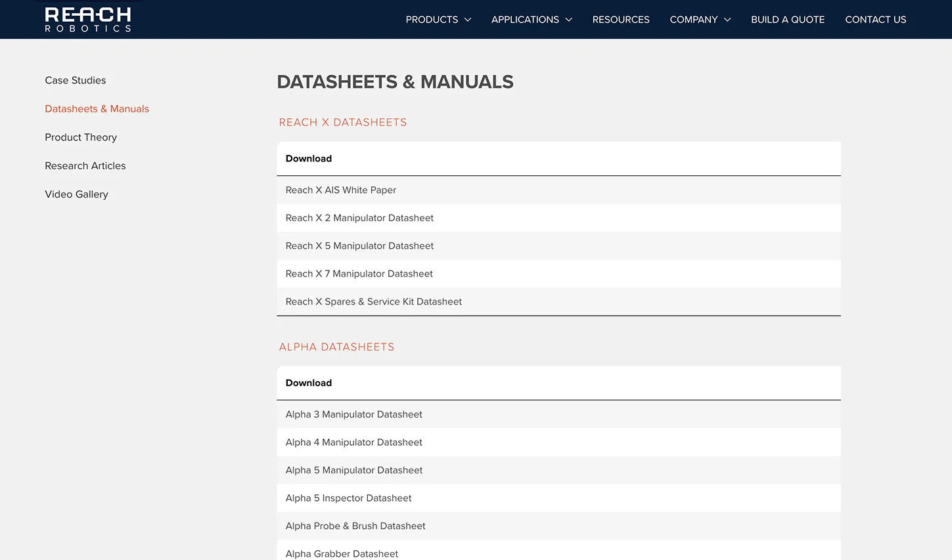Download Alpha Grabber Datasheet

point(342,553)
